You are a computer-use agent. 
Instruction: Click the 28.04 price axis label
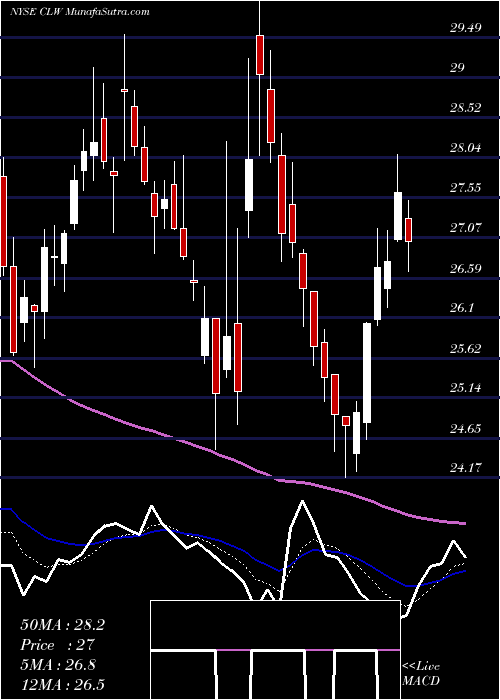466,147
